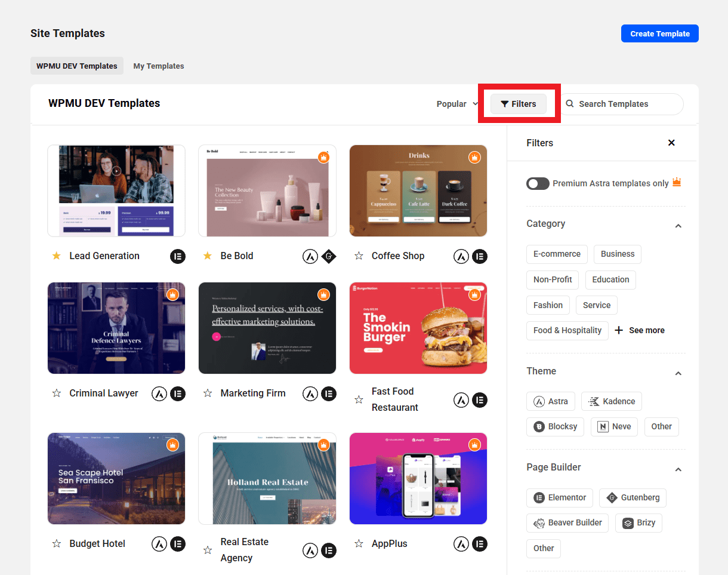Screen dimensions: 728x575
Task: Filter by Beaver Builder page builder
Action: click(x=567, y=522)
